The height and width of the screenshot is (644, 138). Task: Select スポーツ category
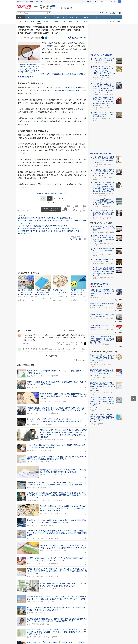click(56, 21)
